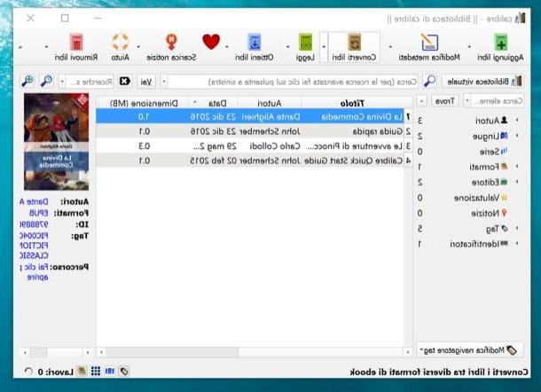Open dropdown arrow next to Ottieni libri
Viewport: 541px width, 392px height.
pyautogui.click(x=227, y=47)
